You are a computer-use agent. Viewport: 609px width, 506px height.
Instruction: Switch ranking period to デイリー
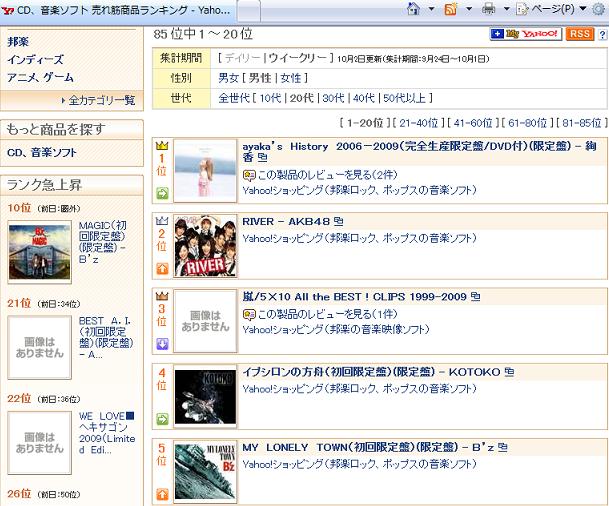[243, 58]
